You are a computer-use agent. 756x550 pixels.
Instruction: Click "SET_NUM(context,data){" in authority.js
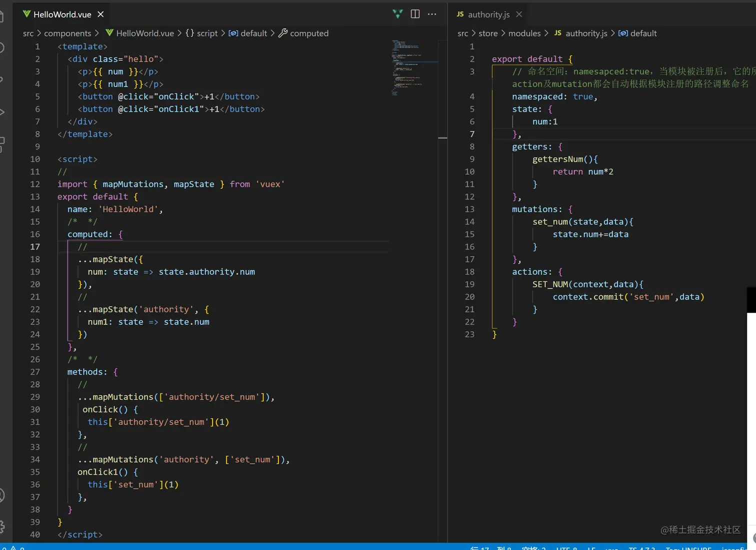coord(588,284)
